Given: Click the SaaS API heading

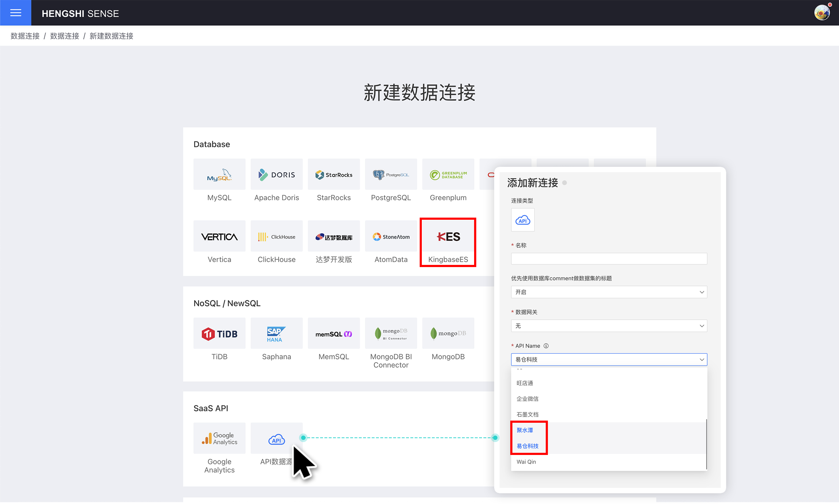Looking at the screenshot, I should coord(211,408).
